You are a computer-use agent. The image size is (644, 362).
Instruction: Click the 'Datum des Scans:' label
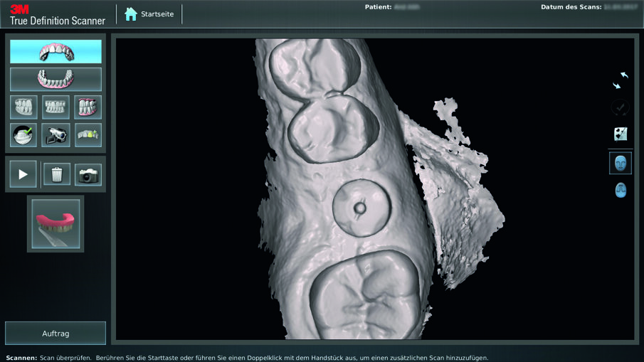pos(571,7)
